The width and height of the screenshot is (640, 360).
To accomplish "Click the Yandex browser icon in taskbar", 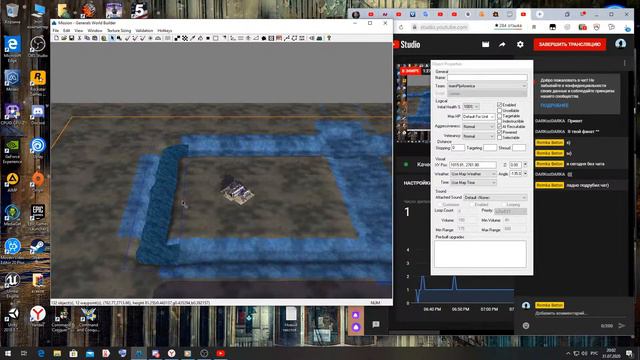I will [x=171, y=353].
